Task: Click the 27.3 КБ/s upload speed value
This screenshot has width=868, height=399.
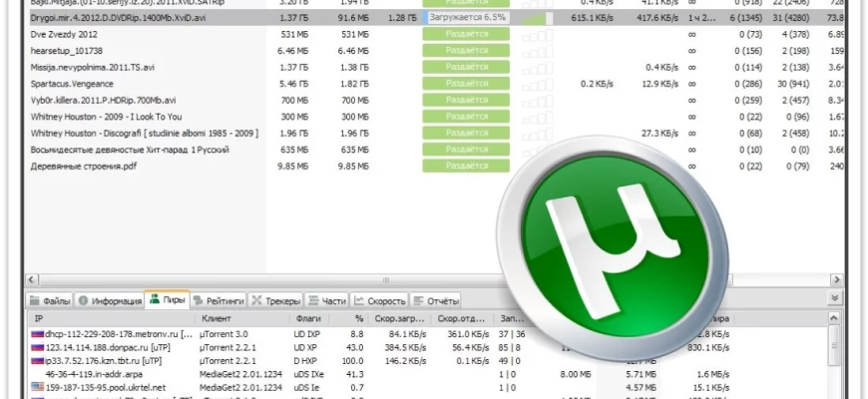Action: (x=659, y=134)
